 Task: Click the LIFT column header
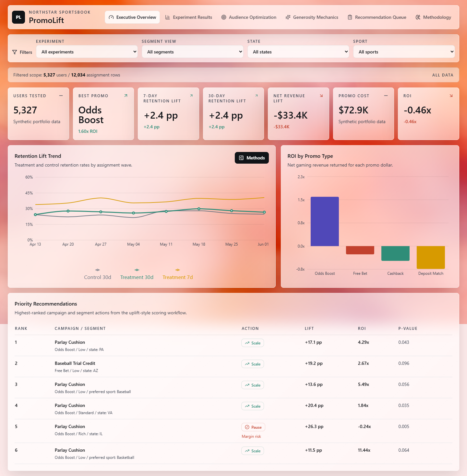309,328
